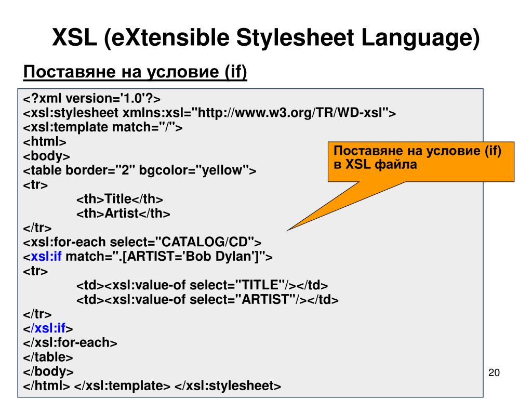Click the line '<xsl:template match="/">'

[x=103, y=127]
